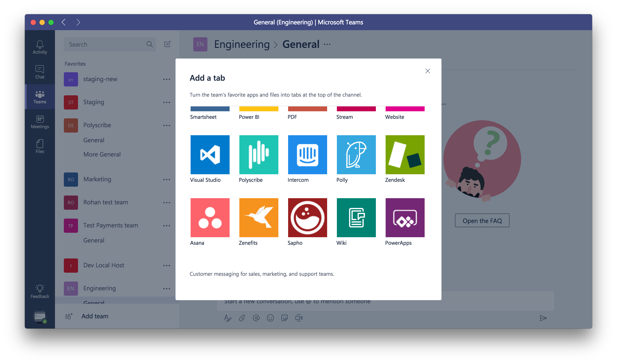The image size is (617, 364).
Task: Expand the Engineering team channels
Action: pyautogui.click(x=99, y=288)
